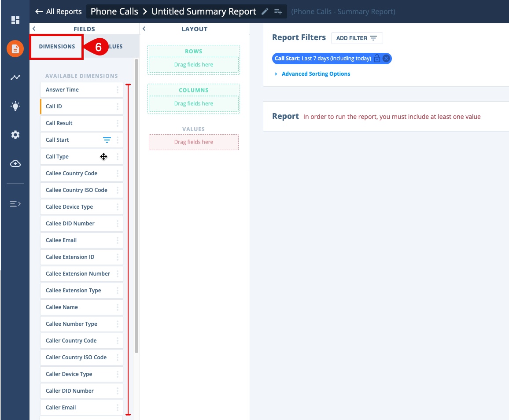Select the Caller DID Number dimension
509x420 pixels.
tap(81, 391)
